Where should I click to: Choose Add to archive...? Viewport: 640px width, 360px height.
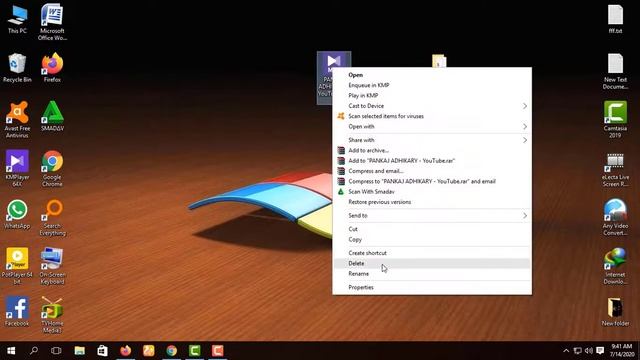click(432, 150)
